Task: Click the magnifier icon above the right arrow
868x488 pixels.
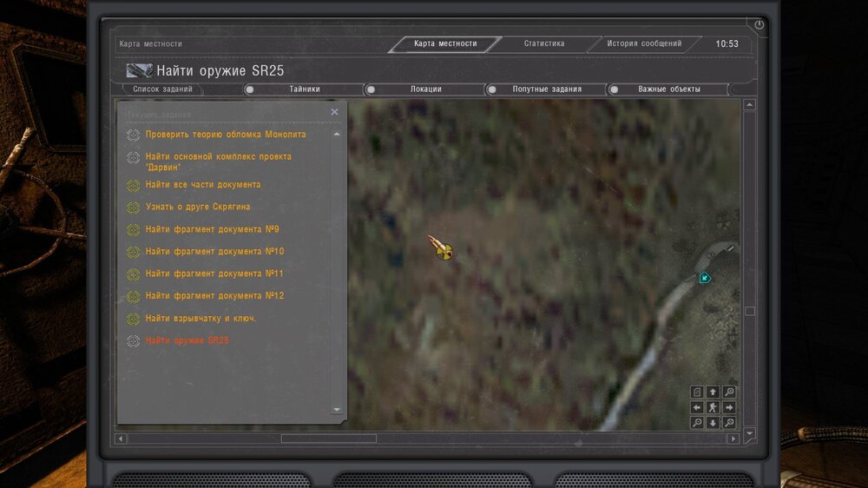Action: [730, 392]
